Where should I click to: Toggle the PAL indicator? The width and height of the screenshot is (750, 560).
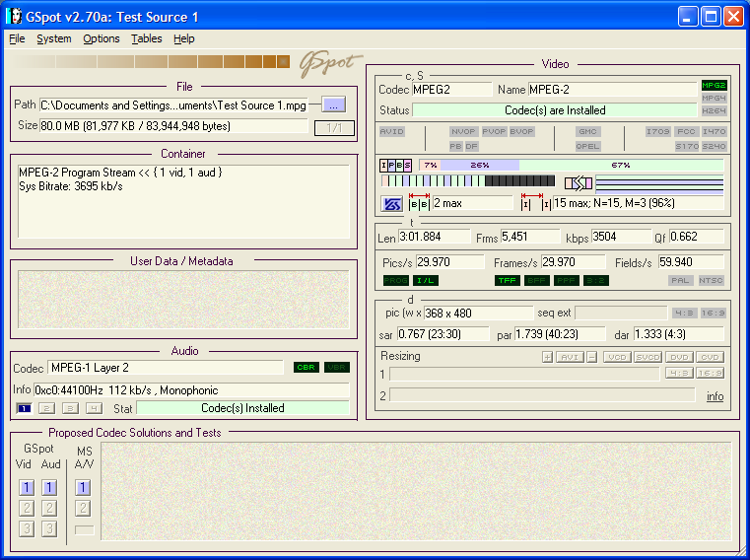coord(681,280)
